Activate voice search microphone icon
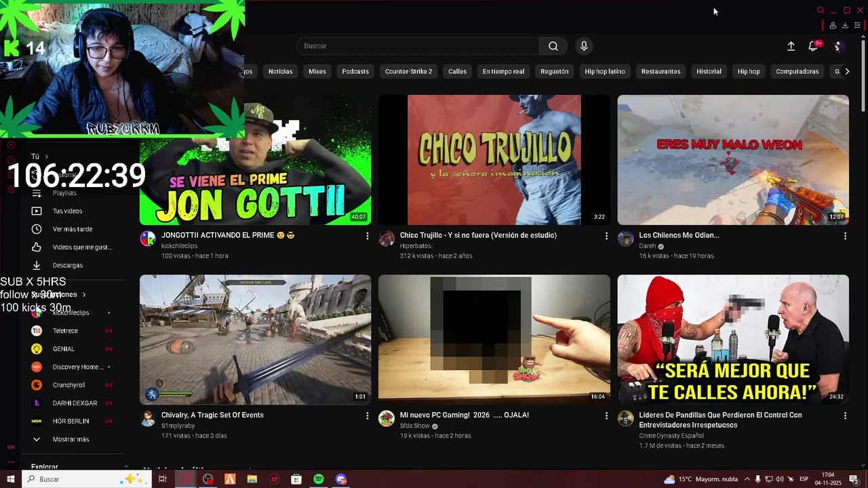Screen dimensions: 868x488 (x=584, y=46)
